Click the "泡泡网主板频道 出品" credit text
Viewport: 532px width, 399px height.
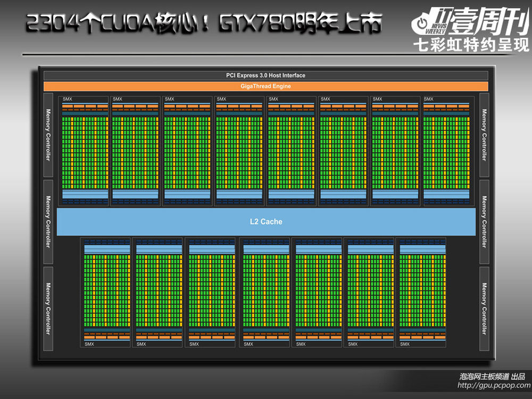click(492, 376)
